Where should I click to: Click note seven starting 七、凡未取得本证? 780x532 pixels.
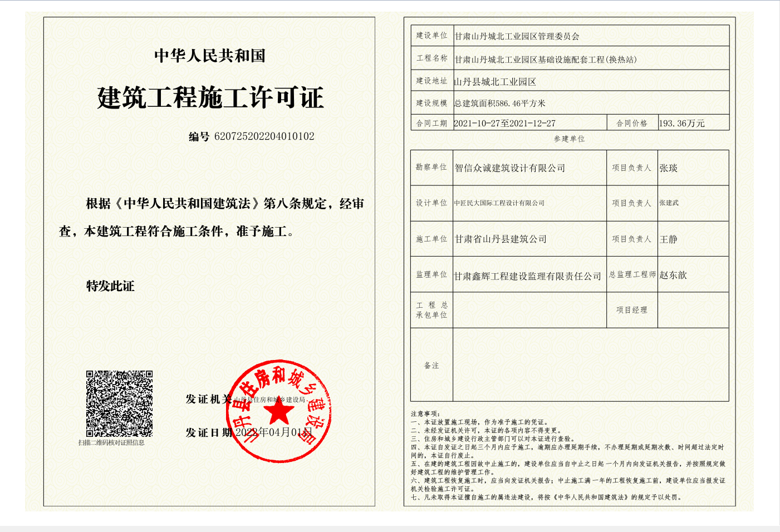click(x=547, y=497)
